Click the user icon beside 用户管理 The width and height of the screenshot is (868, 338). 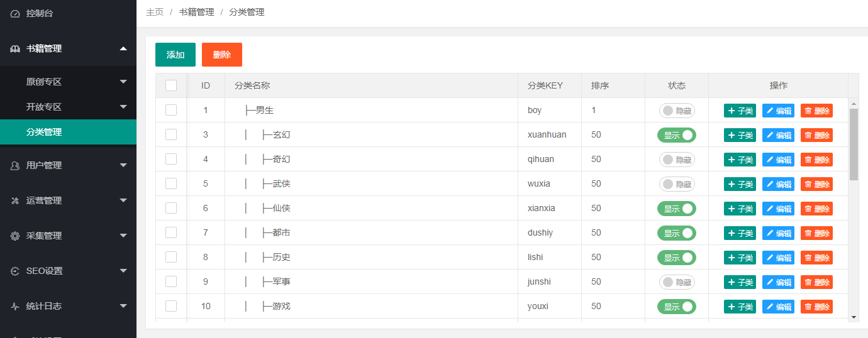click(15, 165)
